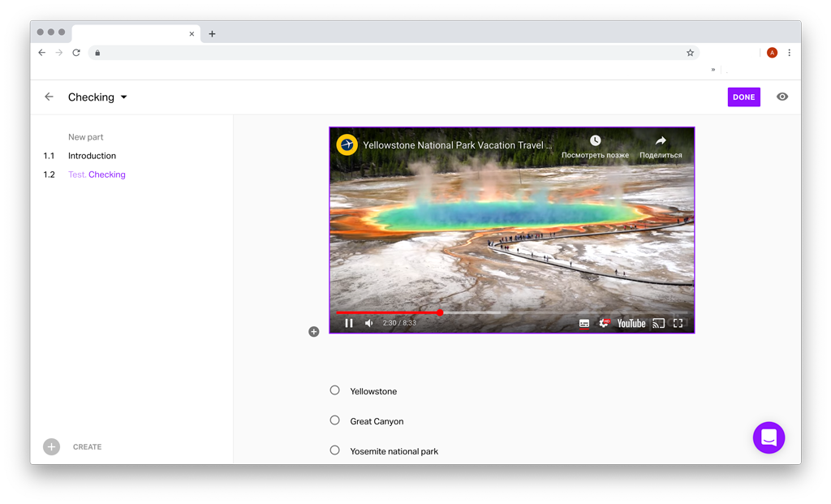This screenshot has width=831, height=504.
Task: Select the New part heading in sidebar
Action: [x=85, y=136]
